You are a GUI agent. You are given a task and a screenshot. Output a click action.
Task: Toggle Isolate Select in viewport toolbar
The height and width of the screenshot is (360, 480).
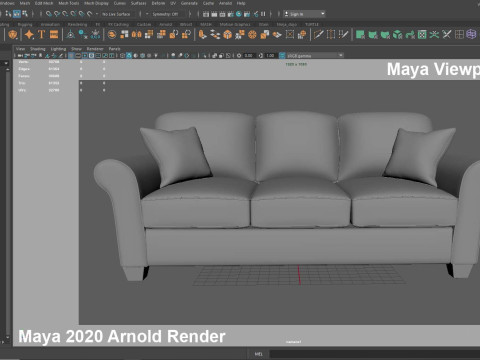coord(205,55)
